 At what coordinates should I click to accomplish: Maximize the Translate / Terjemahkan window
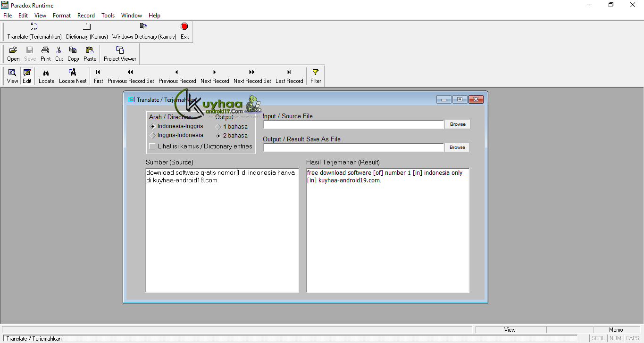click(x=460, y=99)
